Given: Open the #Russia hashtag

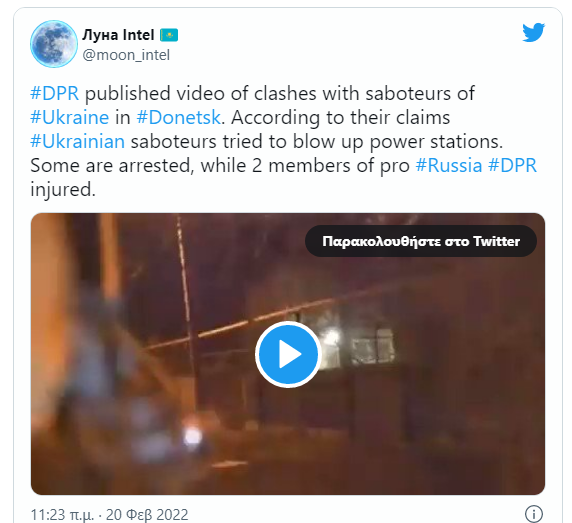Looking at the screenshot, I should click(x=449, y=166).
